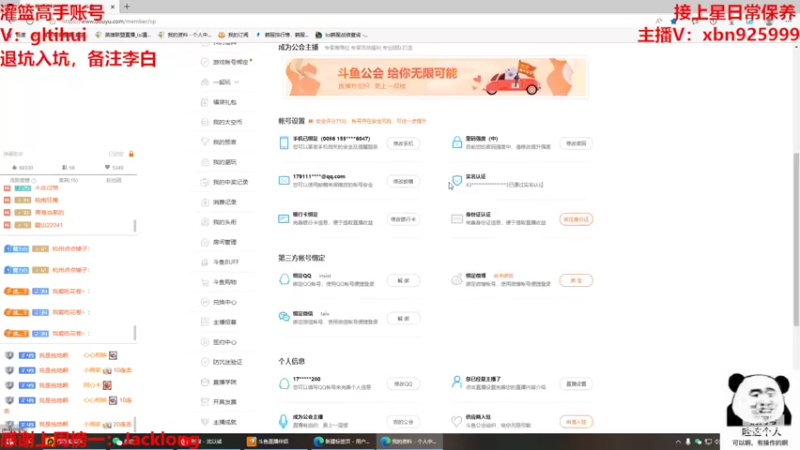
Task: Click the orange 申请入驻 button
Action: click(576, 422)
